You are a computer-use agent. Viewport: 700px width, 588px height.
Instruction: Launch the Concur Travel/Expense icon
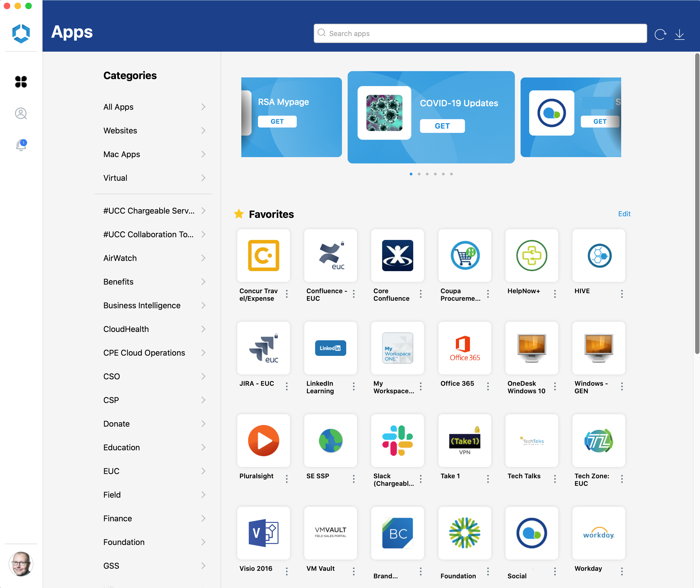[x=263, y=255]
